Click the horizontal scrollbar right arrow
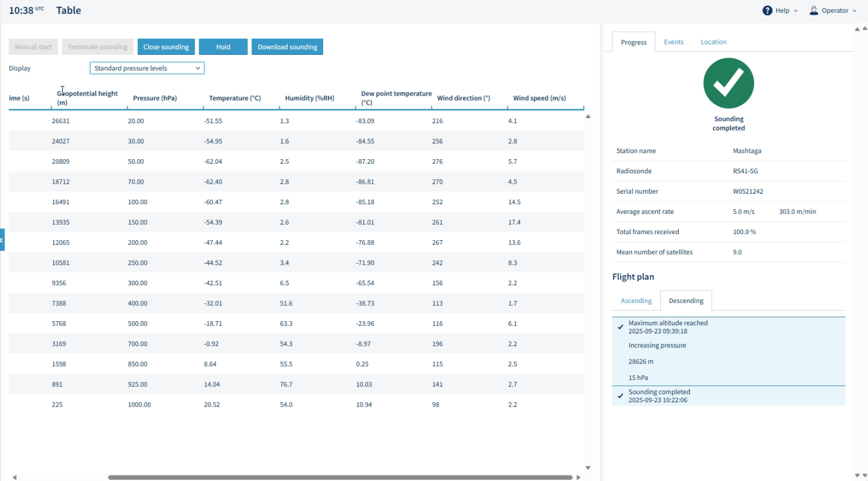 (578, 477)
